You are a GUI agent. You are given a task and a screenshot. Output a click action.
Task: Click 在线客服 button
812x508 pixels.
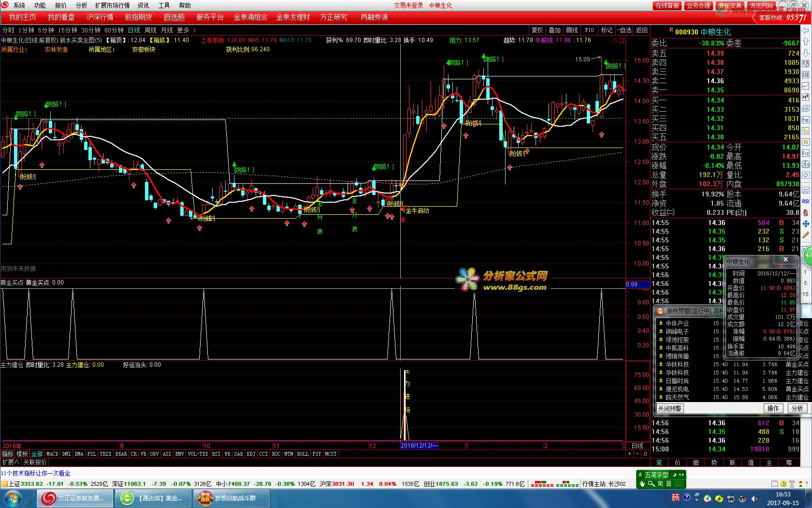tap(667, 5)
